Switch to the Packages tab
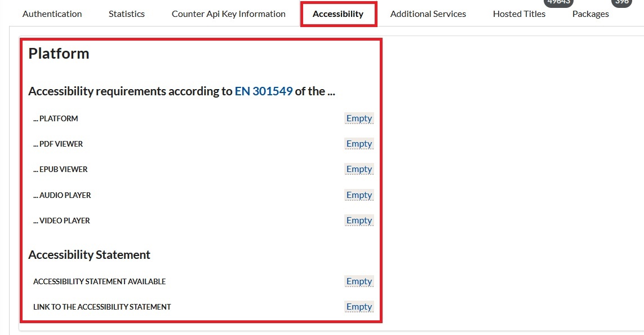 tap(590, 14)
